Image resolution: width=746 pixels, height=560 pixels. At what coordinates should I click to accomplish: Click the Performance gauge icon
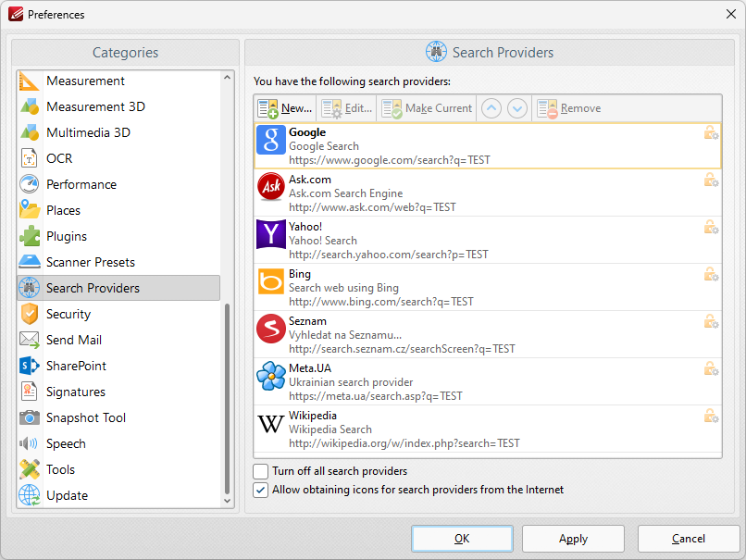pos(29,184)
